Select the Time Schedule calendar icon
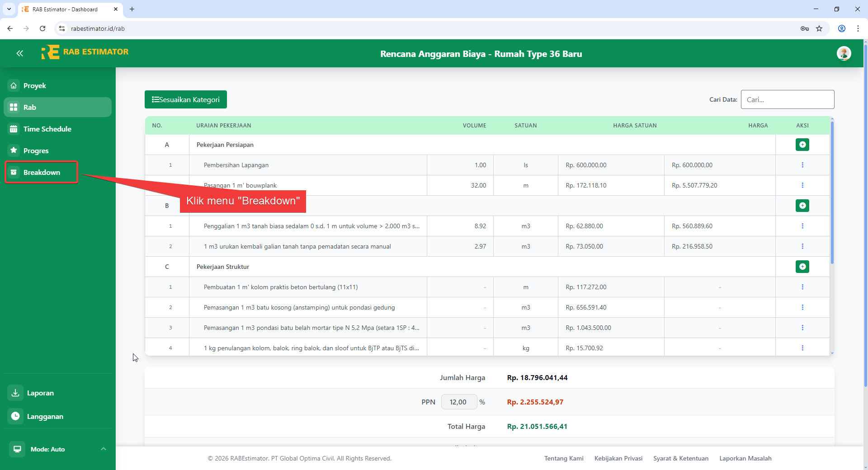The height and width of the screenshot is (470, 868). (x=14, y=129)
